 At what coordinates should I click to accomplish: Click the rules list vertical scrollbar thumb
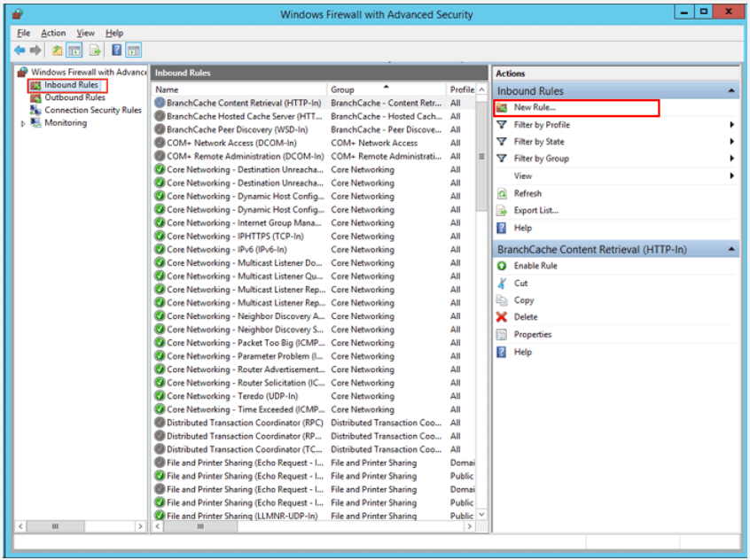(x=481, y=156)
